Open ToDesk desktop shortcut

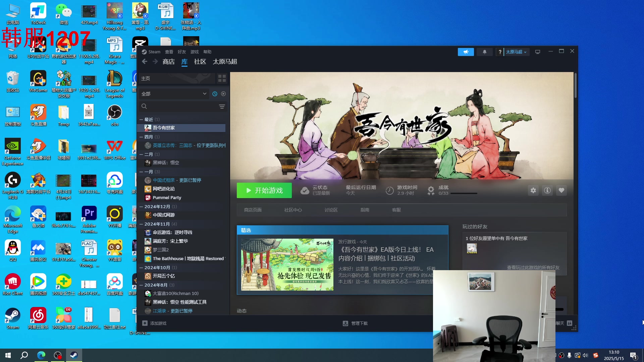tap(38, 14)
